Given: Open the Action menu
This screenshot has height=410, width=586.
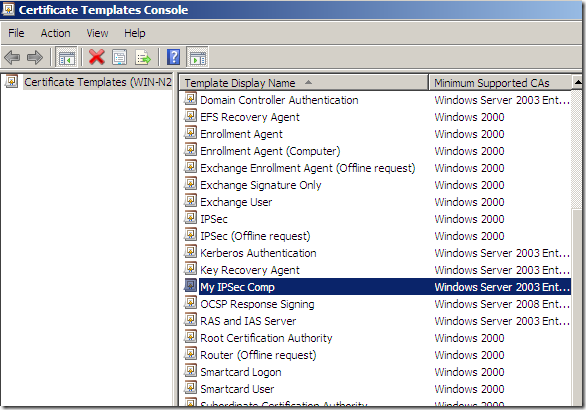Looking at the screenshot, I should coord(55,33).
